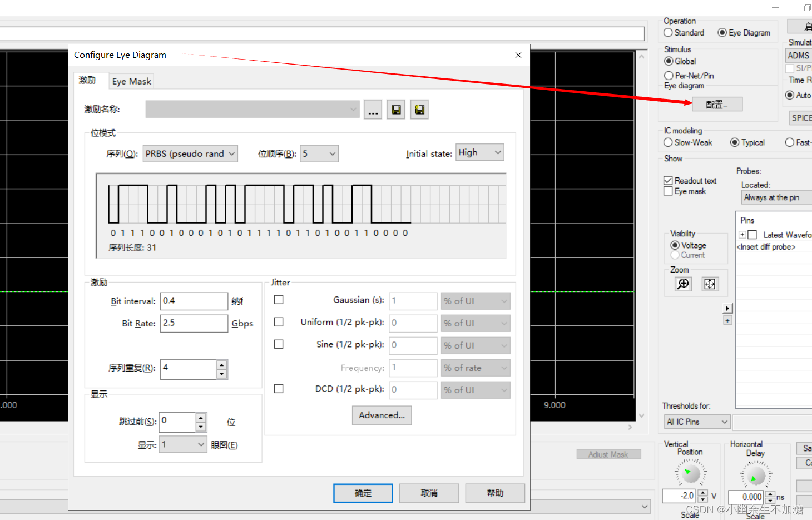Click the waveform scrollbar up arrow
Screen dimensions: 812x520
(x=642, y=57)
